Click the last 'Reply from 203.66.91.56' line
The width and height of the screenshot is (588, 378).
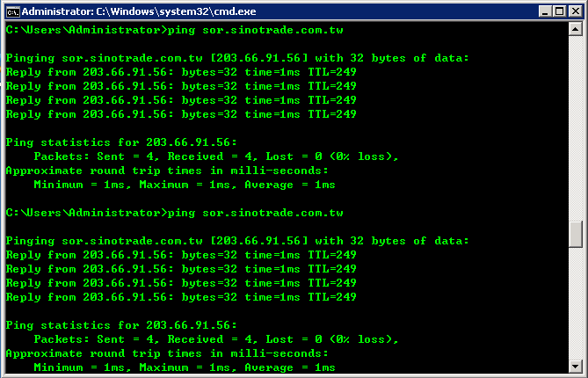(x=181, y=297)
